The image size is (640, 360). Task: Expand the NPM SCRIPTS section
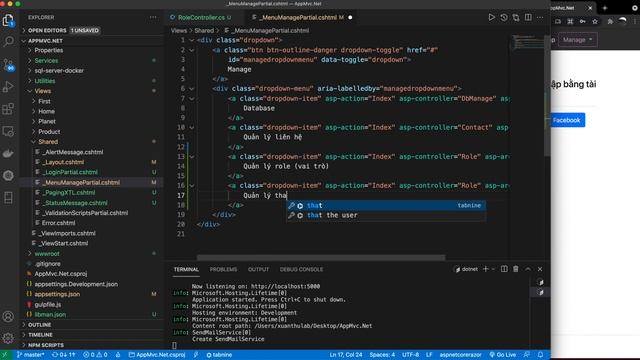24,345
